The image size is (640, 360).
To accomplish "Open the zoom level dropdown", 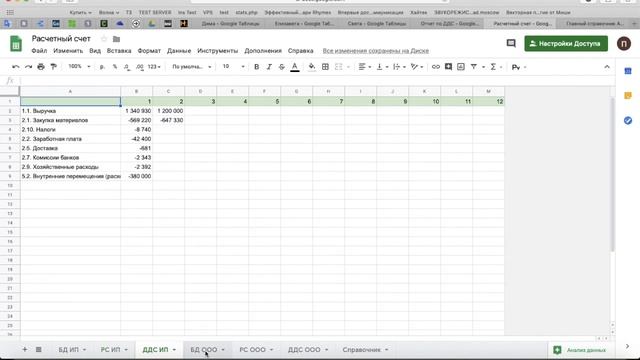I will (79, 67).
